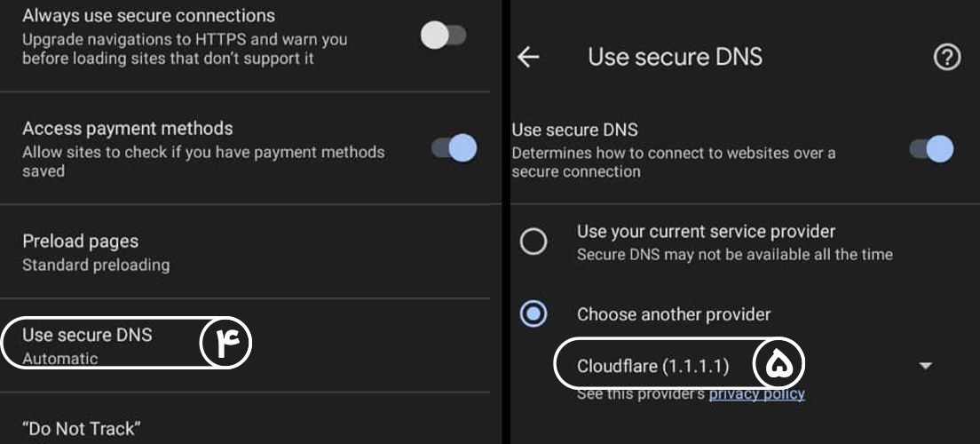Open the help question mark icon
980x444 pixels.
(x=947, y=58)
